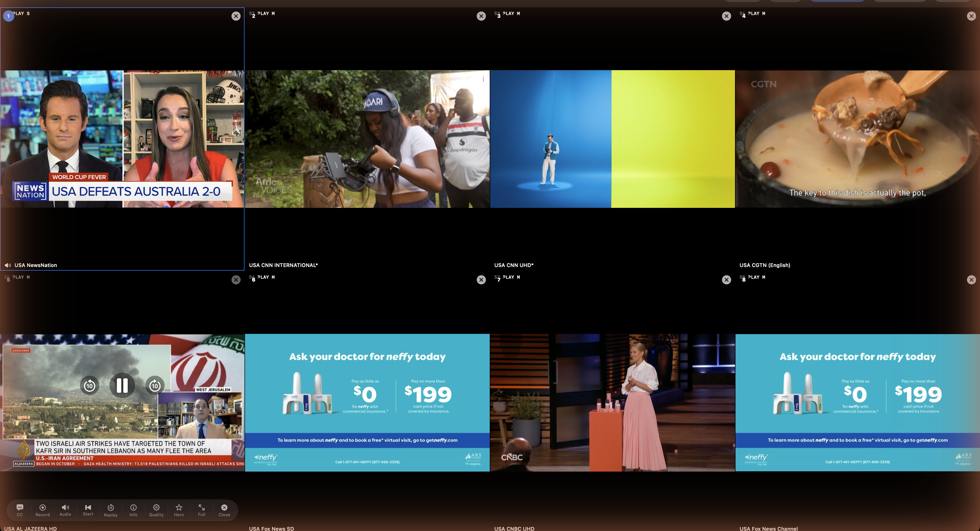Select the CNBC video with woman in pink skirt
This screenshot has width=980, height=531.
tap(612, 402)
